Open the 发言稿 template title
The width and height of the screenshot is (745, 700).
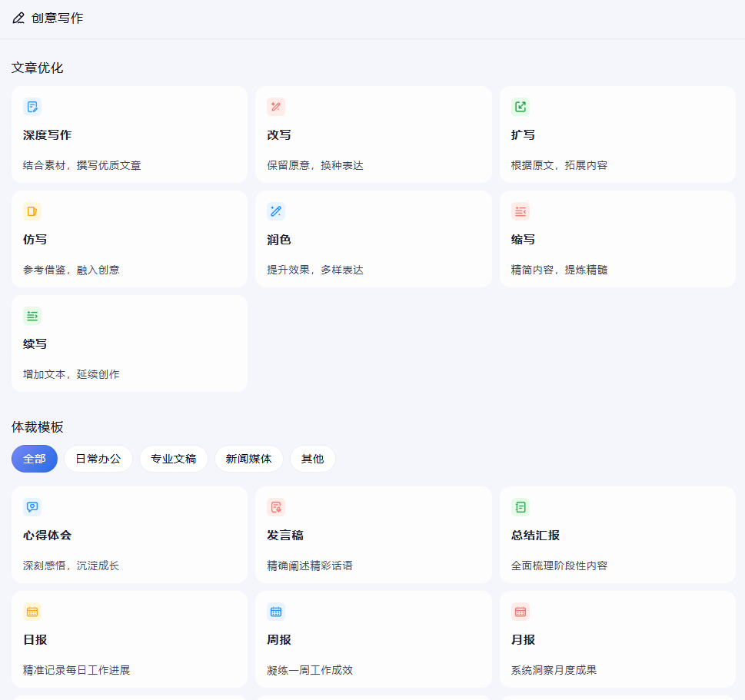(x=285, y=536)
